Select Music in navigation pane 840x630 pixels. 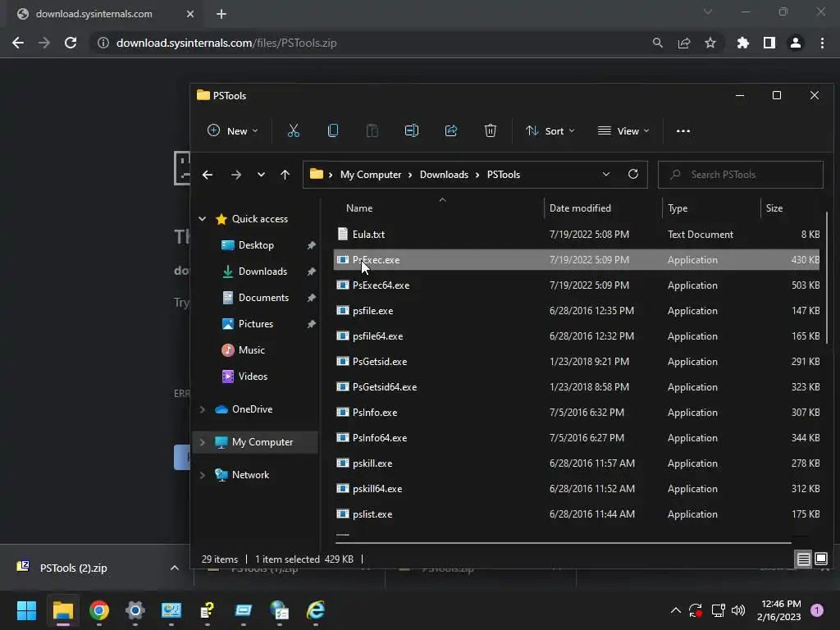[251, 349]
